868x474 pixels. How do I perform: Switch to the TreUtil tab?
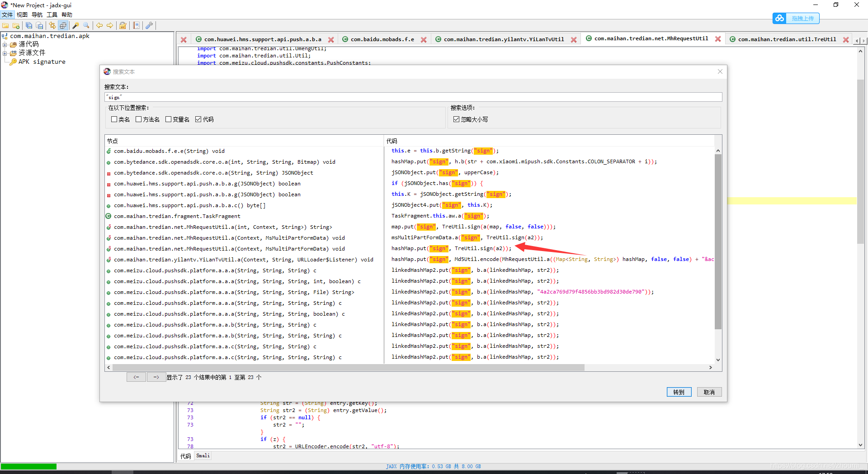coord(787,40)
